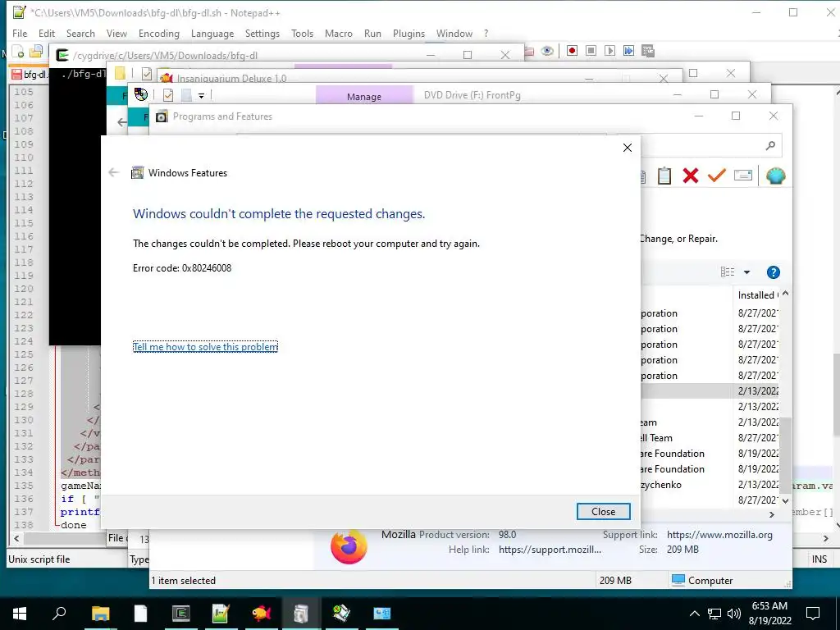
Task: Click the Mozilla support link https://www.mozilla.org
Action: tap(719, 535)
